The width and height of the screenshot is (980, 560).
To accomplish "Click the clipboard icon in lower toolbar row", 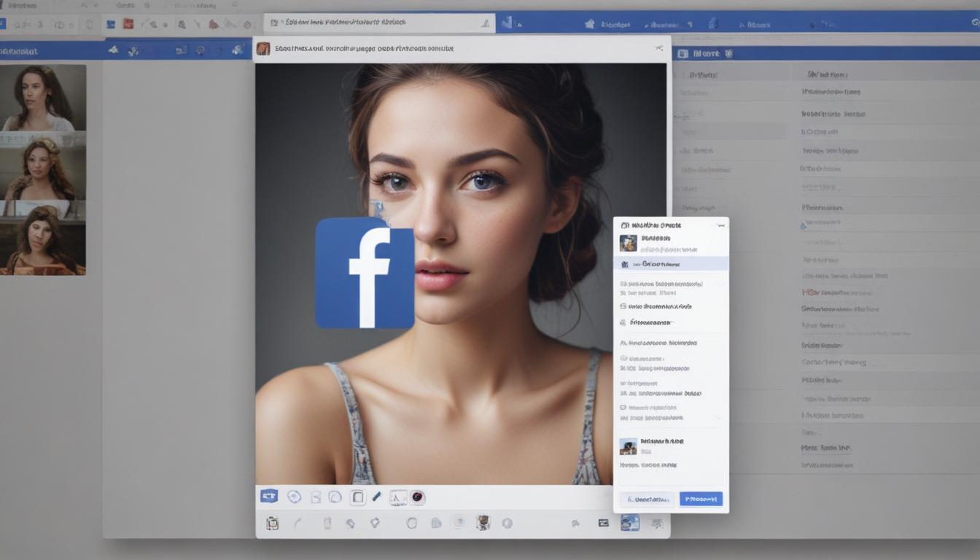I will [x=272, y=523].
